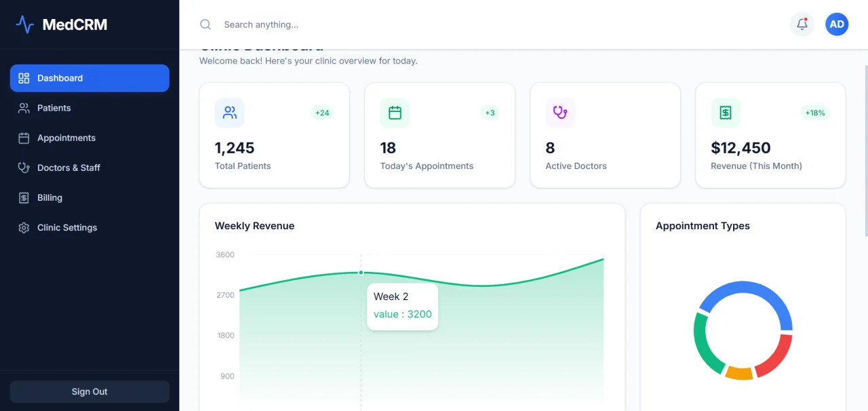Open the Appointments section
This screenshot has width=868, height=411.
(90, 138)
